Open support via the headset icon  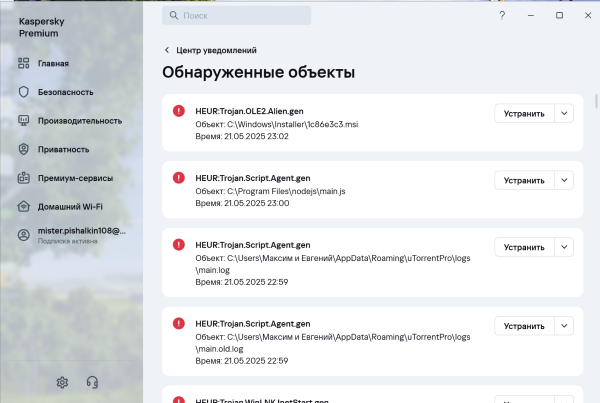pyautogui.click(x=92, y=382)
